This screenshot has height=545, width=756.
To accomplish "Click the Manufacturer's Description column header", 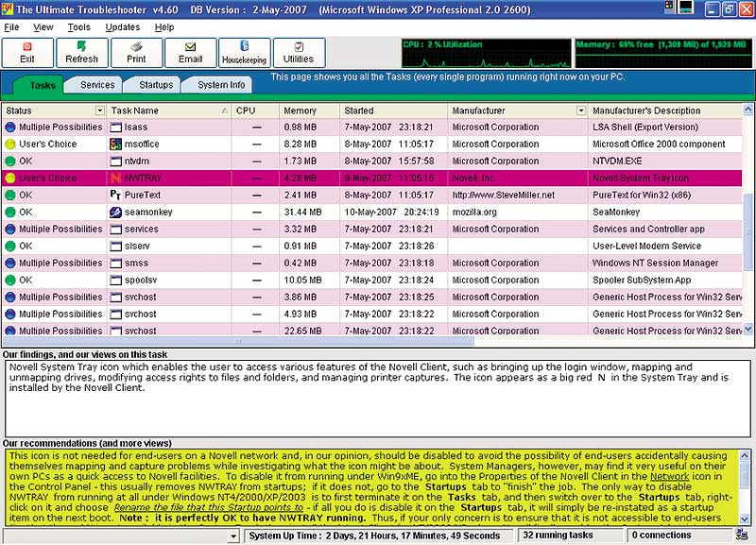I will point(665,111).
